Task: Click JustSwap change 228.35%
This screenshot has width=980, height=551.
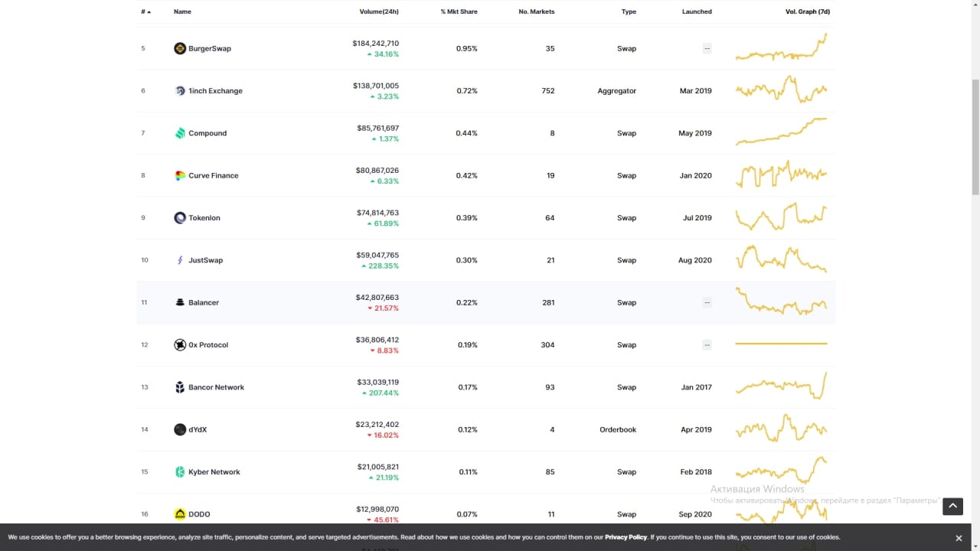Action: [380, 266]
